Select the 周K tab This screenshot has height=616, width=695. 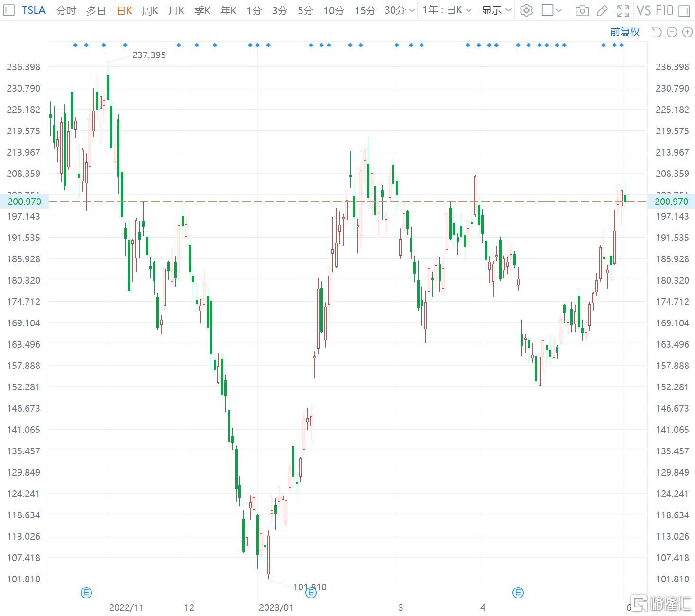(x=150, y=10)
